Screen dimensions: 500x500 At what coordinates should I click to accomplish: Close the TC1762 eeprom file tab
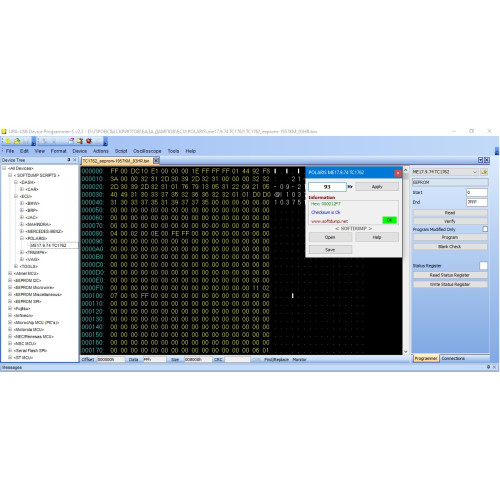(x=156, y=161)
